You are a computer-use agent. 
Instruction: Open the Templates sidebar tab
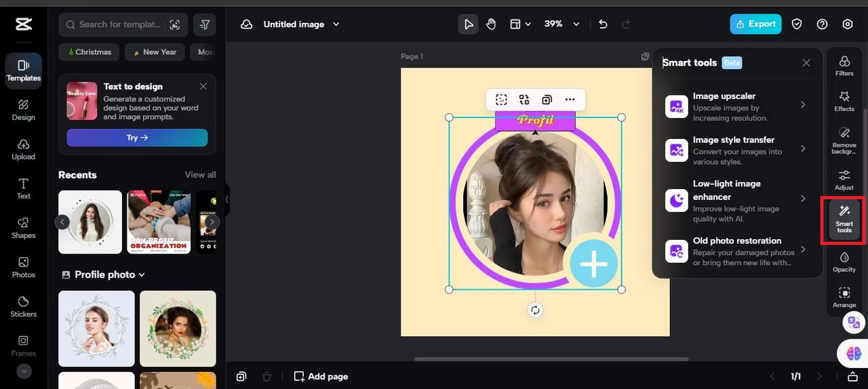pyautogui.click(x=23, y=70)
